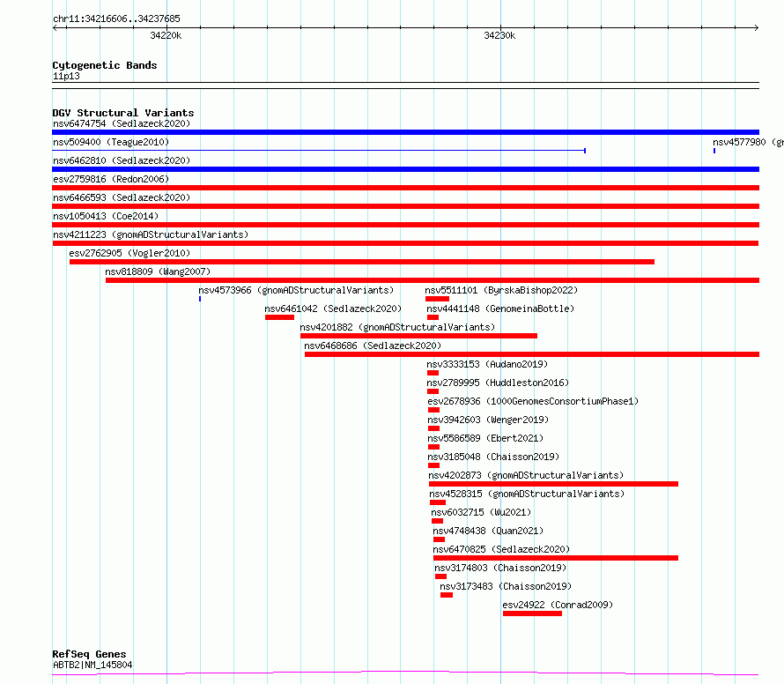Click the thin blue nsv509400 bar

coord(319,150)
